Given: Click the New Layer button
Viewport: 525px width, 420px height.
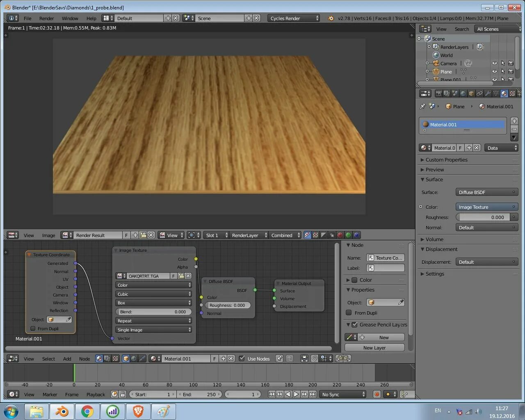Looking at the screenshot, I should pos(374,347).
